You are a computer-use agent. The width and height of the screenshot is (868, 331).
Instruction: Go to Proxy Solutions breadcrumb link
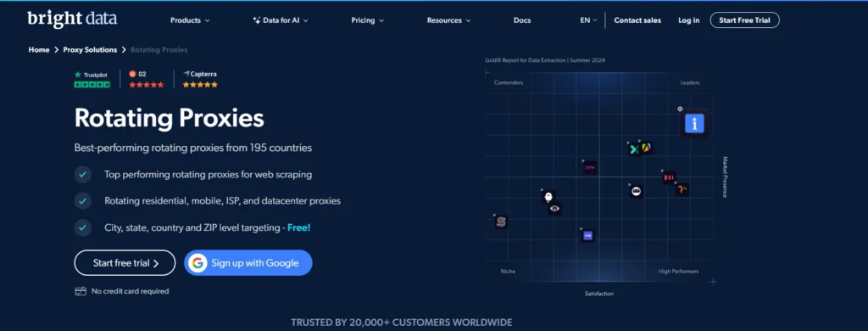coord(90,50)
